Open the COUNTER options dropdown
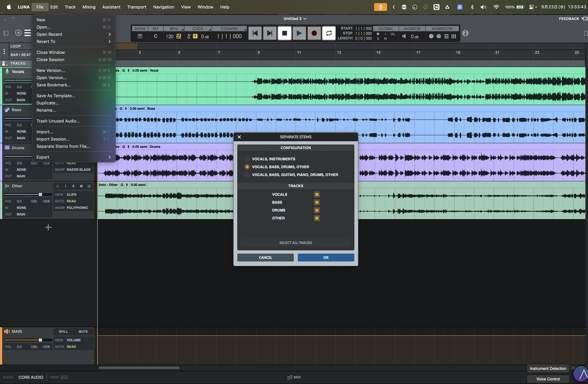588x384 pixels. click(245, 29)
